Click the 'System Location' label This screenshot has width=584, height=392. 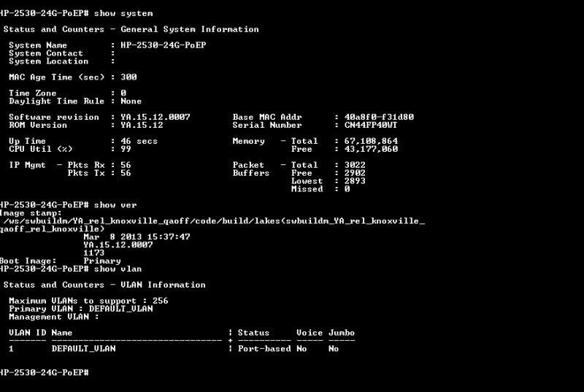[x=48, y=61]
